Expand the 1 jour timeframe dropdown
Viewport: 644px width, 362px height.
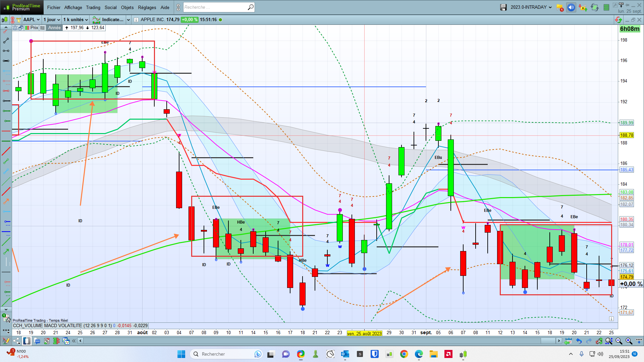click(x=52, y=20)
